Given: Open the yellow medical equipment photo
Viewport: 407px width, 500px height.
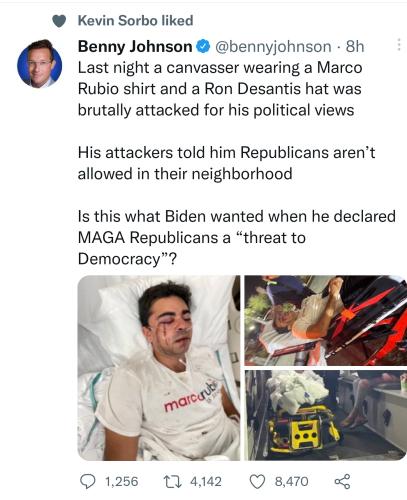Looking at the screenshot, I should click(x=326, y=415).
